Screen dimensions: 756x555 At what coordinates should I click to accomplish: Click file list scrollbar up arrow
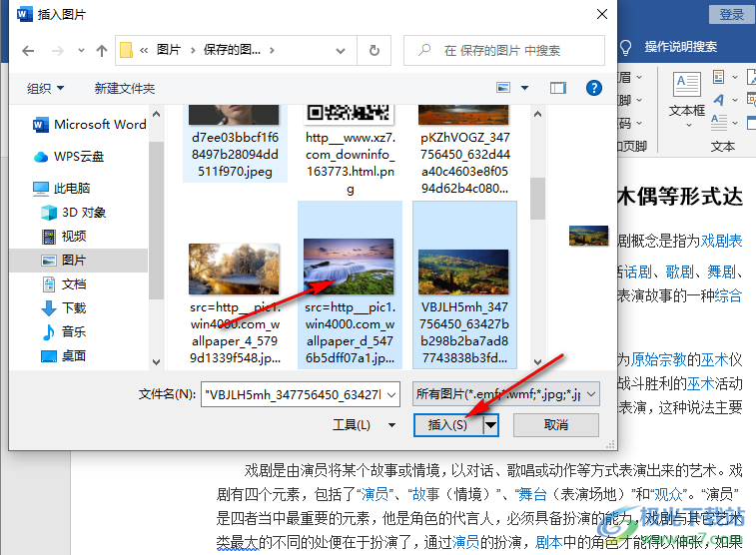[x=537, y=114]
